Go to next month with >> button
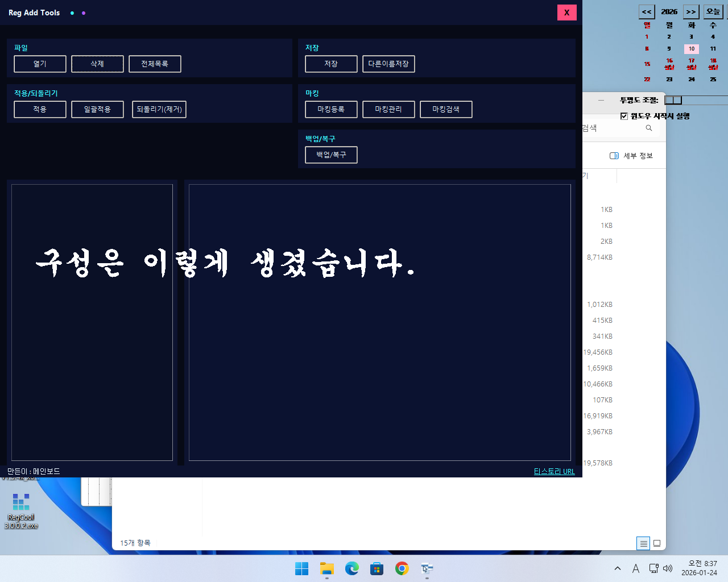This screenshot has width=728, height=582. coord(691,11)
